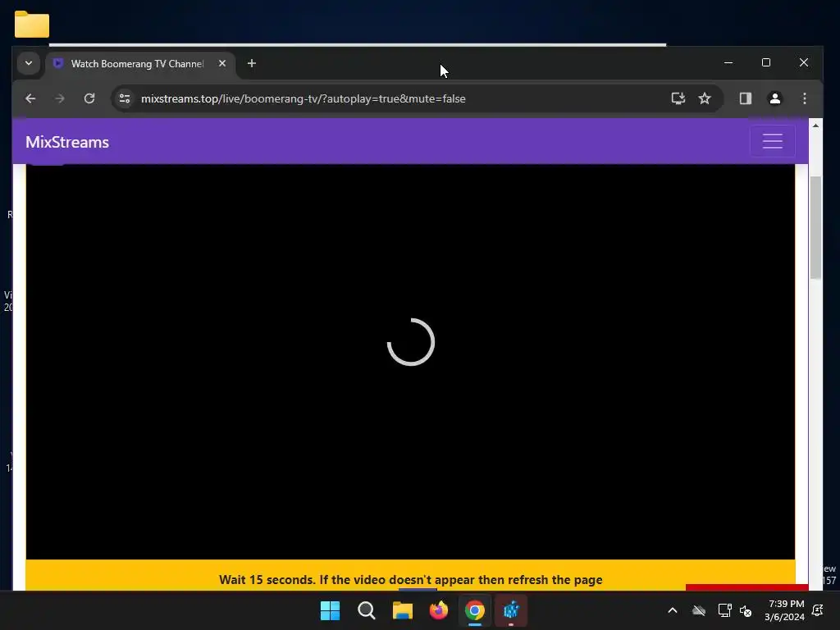Click the OneDrive cloud tray icon
840x630 pixels.
[699, 610]
